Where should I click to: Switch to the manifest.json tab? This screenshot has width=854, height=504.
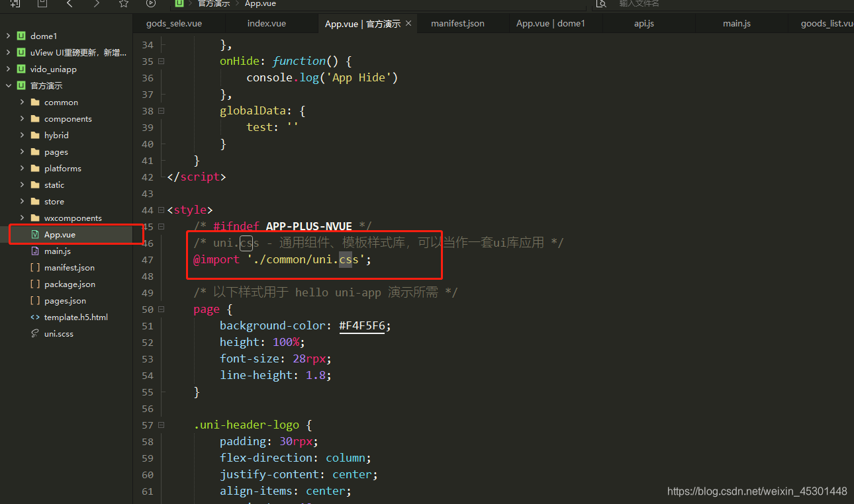click(x=457, y=23)
